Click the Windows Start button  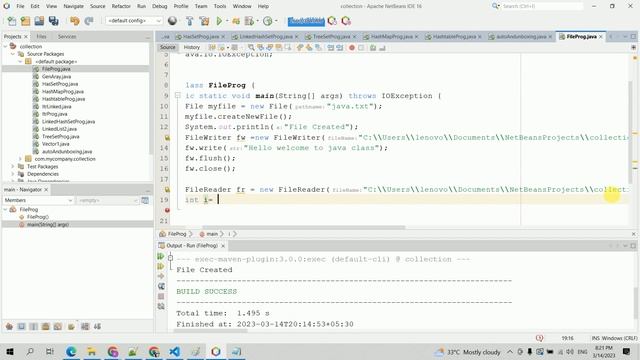tap(10, 351)
